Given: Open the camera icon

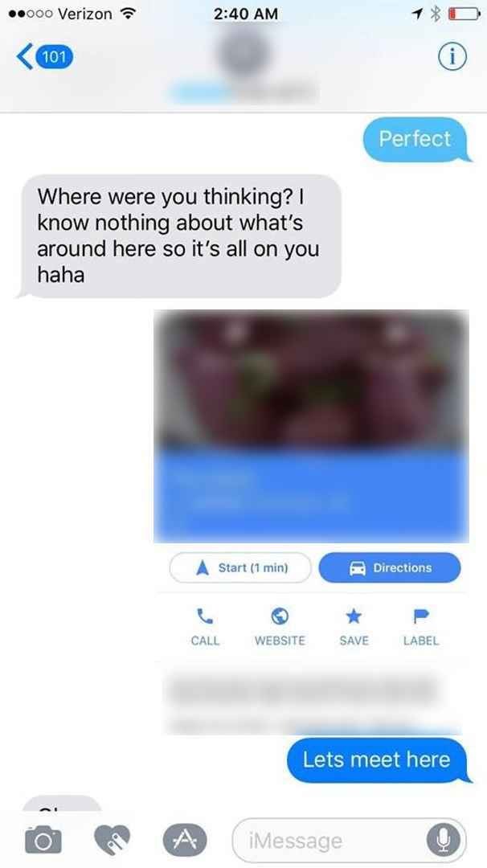Looking at the screenshot, I should pos(43,839).
